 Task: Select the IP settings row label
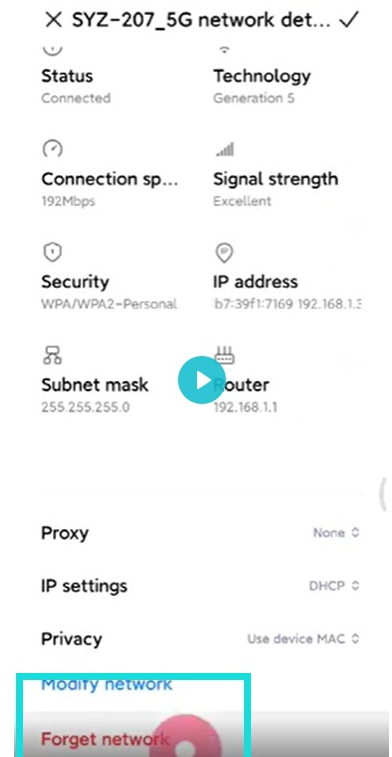pos(84,586)
